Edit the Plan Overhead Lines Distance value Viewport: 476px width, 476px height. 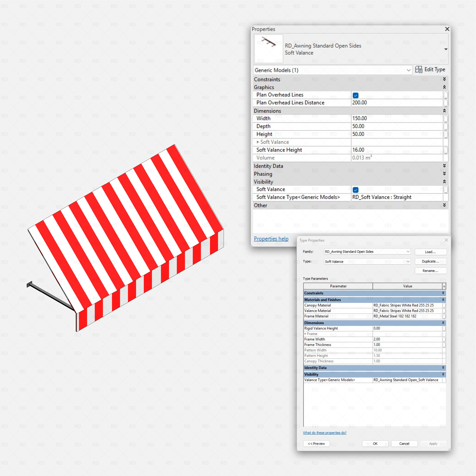point(397,103)
